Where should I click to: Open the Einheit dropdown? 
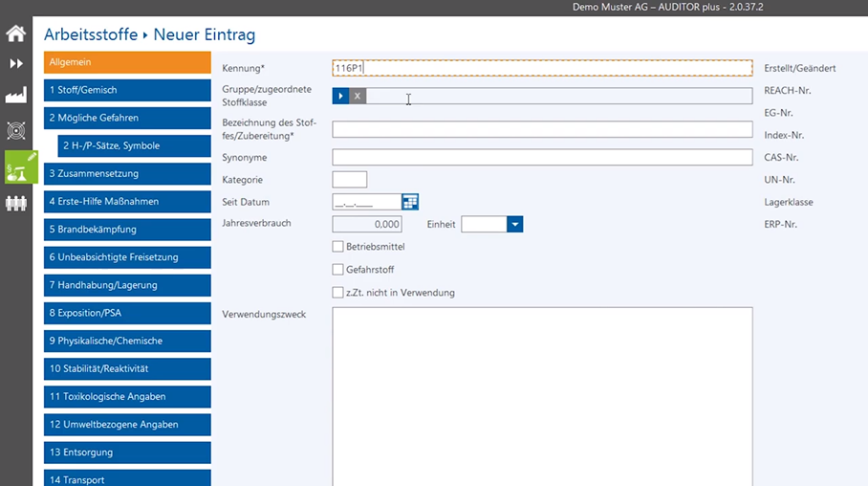click(514, 224)
